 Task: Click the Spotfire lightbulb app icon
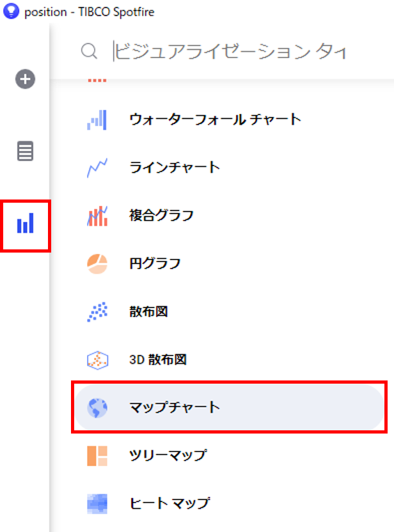tap(12, 11)
